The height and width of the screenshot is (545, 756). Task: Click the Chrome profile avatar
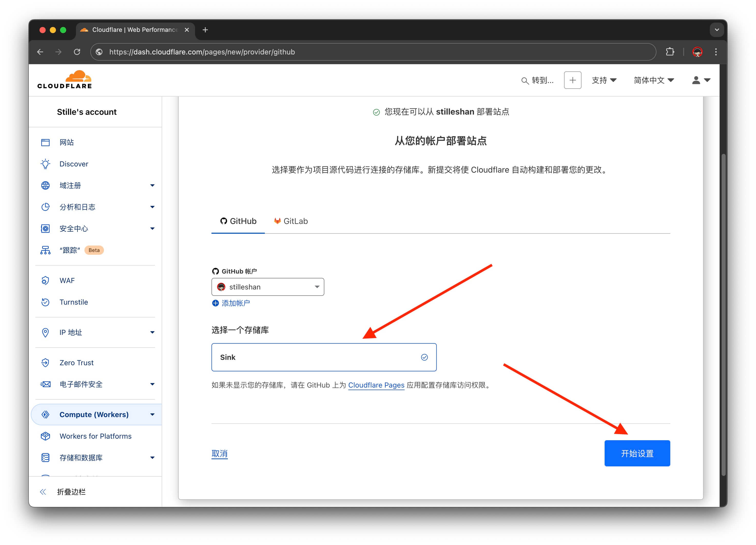tap(697, 52)
